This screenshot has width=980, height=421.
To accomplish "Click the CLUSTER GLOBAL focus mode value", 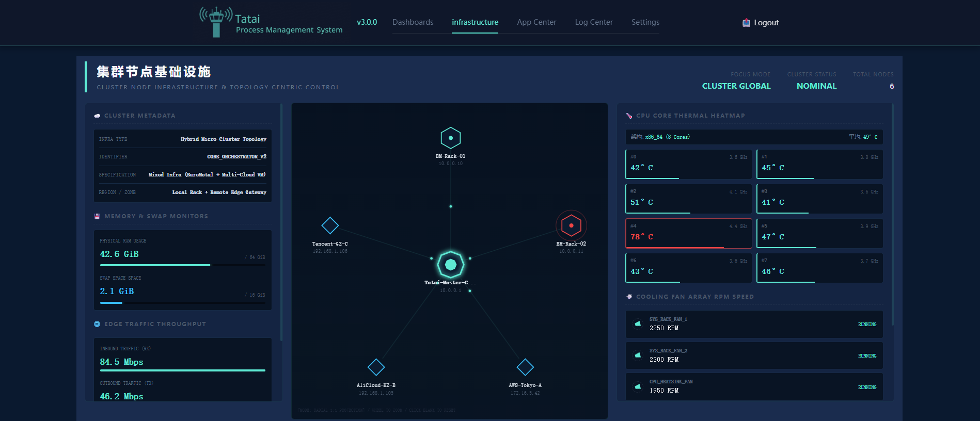I will click(x=736, y=86).
